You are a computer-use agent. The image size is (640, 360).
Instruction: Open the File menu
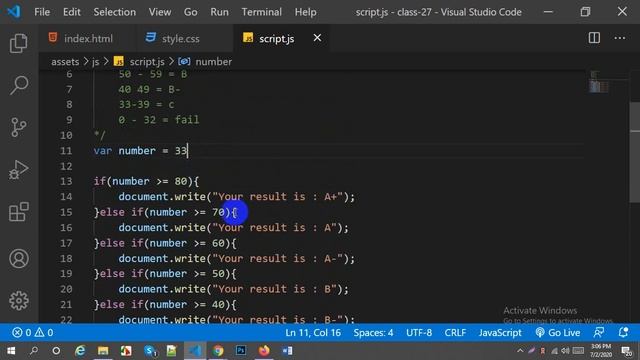pyautogui.click(x=42, y=12)
